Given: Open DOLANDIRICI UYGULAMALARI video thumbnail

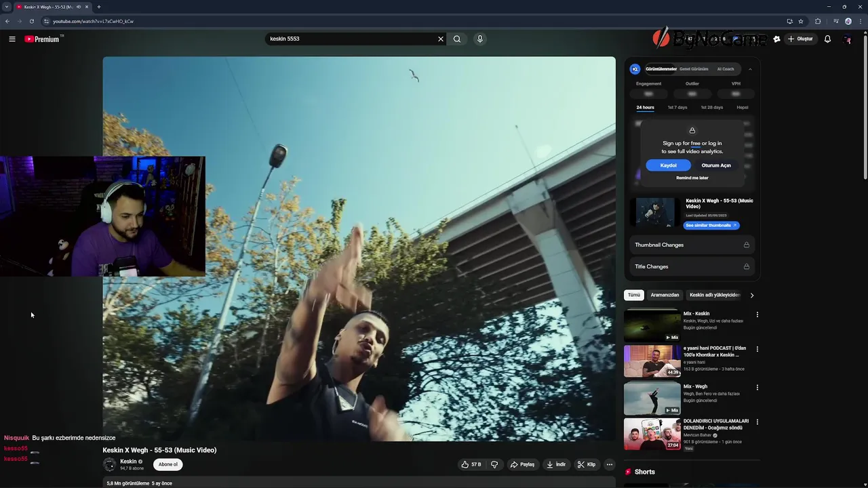Looking at the screenshot, I should (x=652, y=434).
